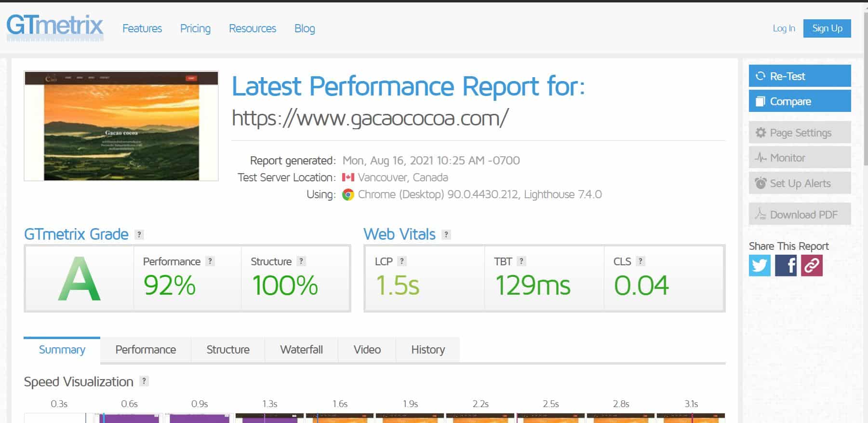This screenshot has height=423, width=868.
Task: Click the tested URL gacaococoa.com
Action: point(370,118)
